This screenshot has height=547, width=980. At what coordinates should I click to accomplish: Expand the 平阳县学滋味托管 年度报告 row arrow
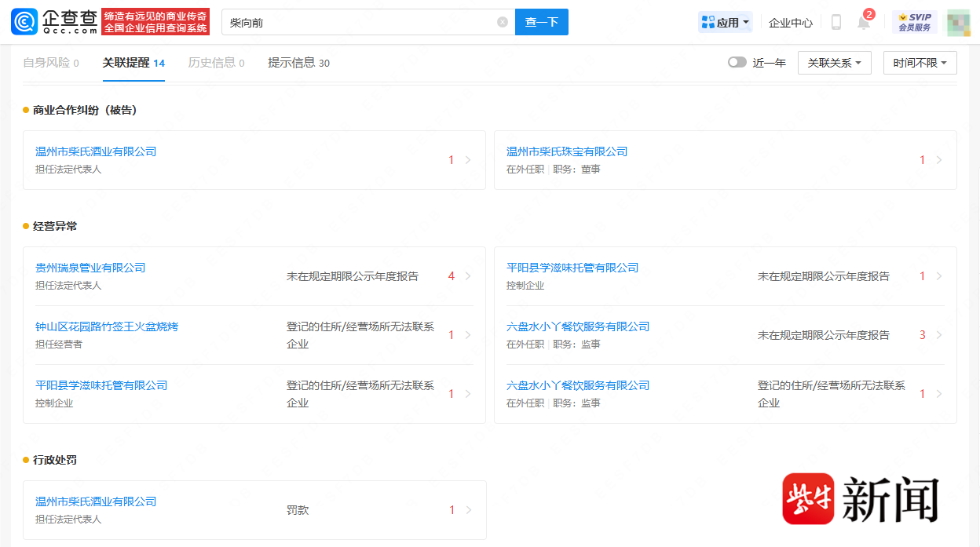tap(939, 276)
